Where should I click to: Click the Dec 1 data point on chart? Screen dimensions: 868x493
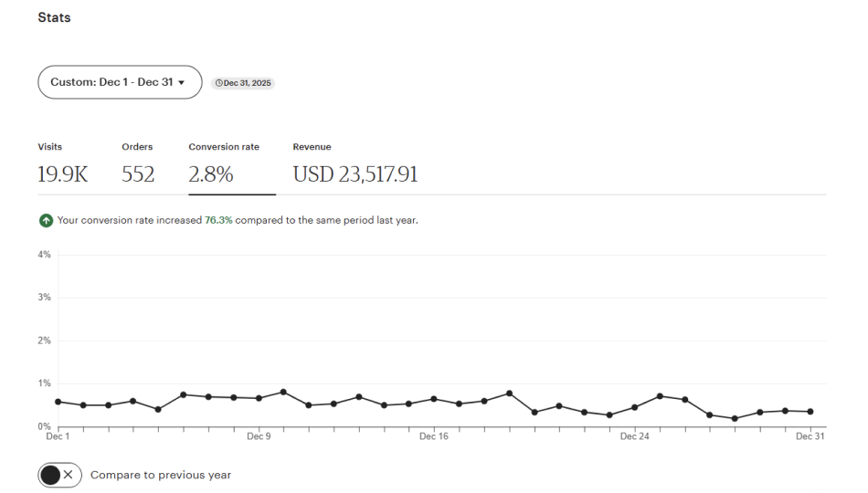tap(58, 402)
